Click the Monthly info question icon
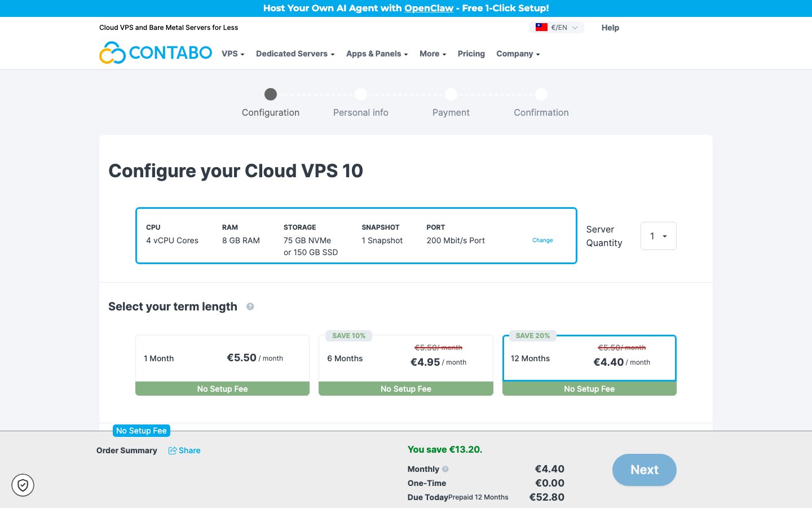The width and height of the screenshot is (812, 508). [445, 469]
